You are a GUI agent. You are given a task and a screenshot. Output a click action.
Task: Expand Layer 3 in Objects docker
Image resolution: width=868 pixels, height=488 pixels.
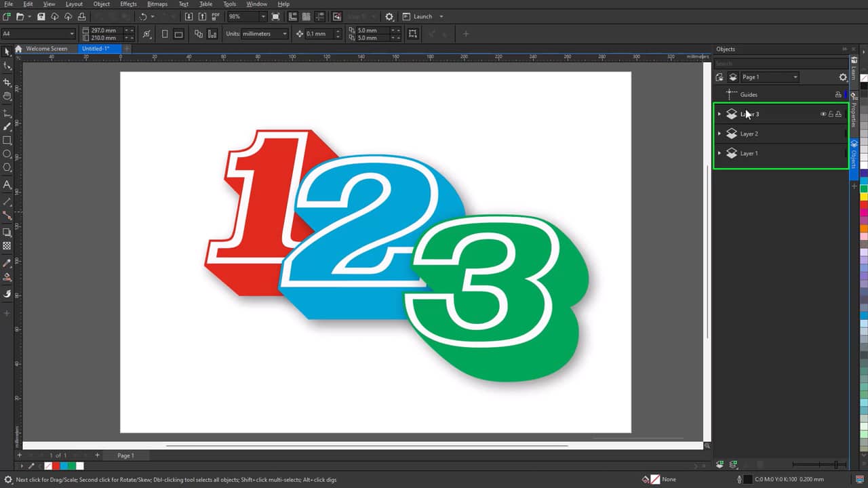719,114
